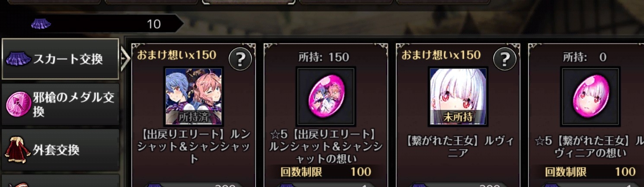Click the pink spear medal icon
This screenshot has height=187, width=644.
coord(18,104)
